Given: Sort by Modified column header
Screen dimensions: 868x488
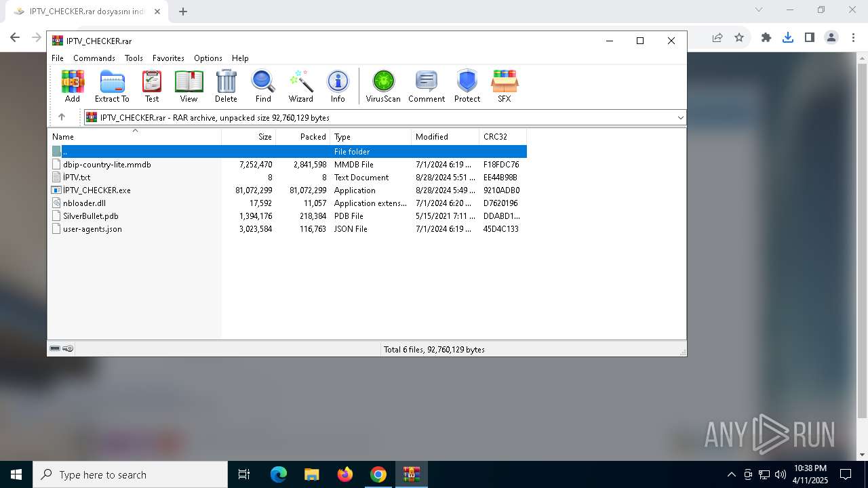Looking at the screenshot, I should click(x=445, y=137).
